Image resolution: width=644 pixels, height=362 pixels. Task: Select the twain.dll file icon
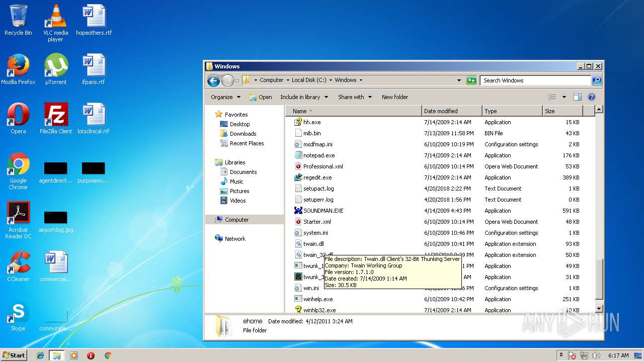[x=298, y=244]
